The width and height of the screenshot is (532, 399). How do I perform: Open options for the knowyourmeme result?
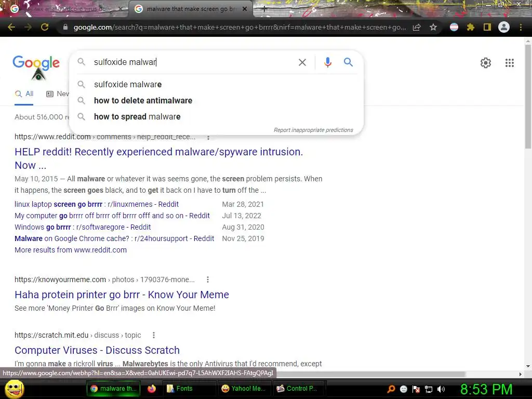coord(208,280)
